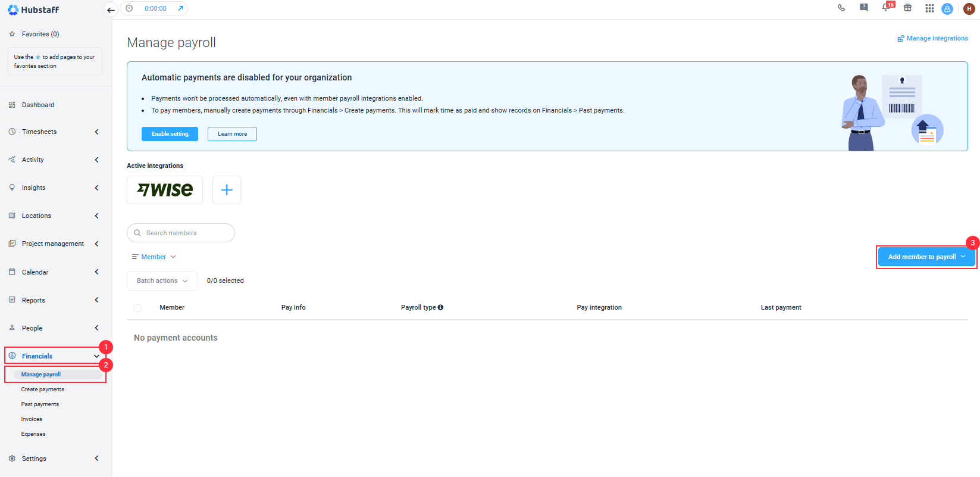Toggle the select-all members checkbox
Image resolution: width=980 pixels, height=477 pixels.
(138, 308)
